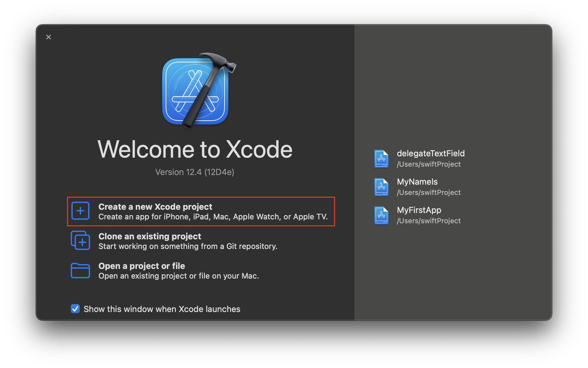Click /Users/swiftProject path under MyNameIs
588x368 pixels.
point(429,193)
